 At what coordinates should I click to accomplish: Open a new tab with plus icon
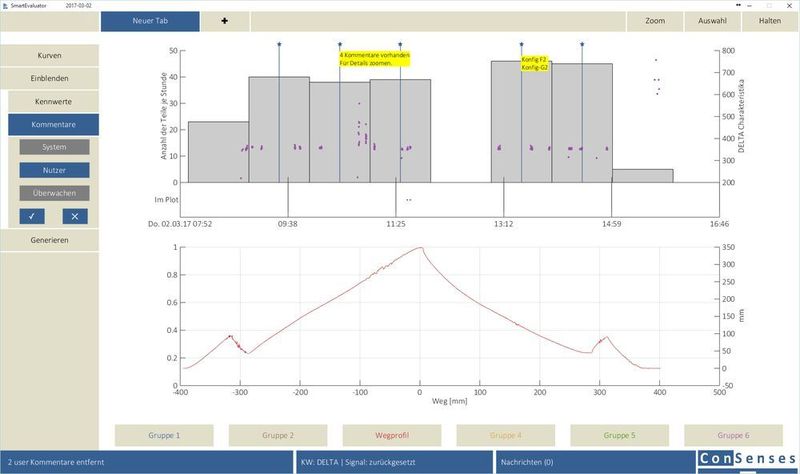(x=224, y=21)
